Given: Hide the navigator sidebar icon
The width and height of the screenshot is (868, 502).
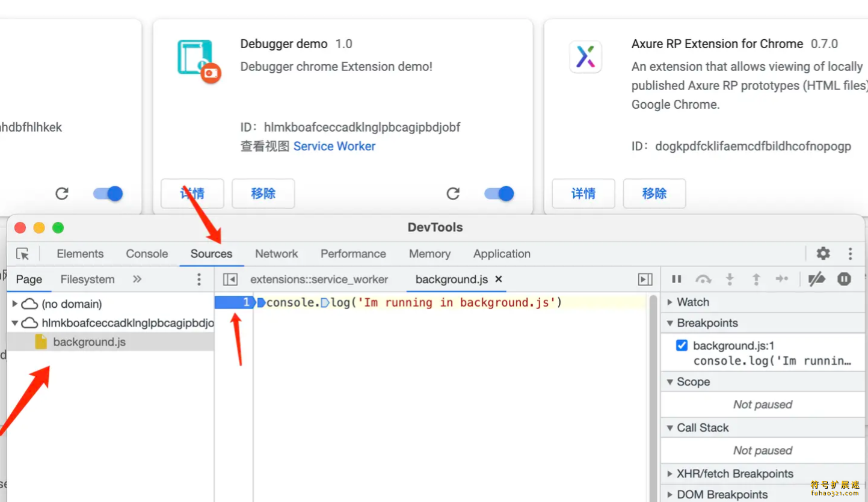Looking at the screenshot, I should (x=230, y=280).
